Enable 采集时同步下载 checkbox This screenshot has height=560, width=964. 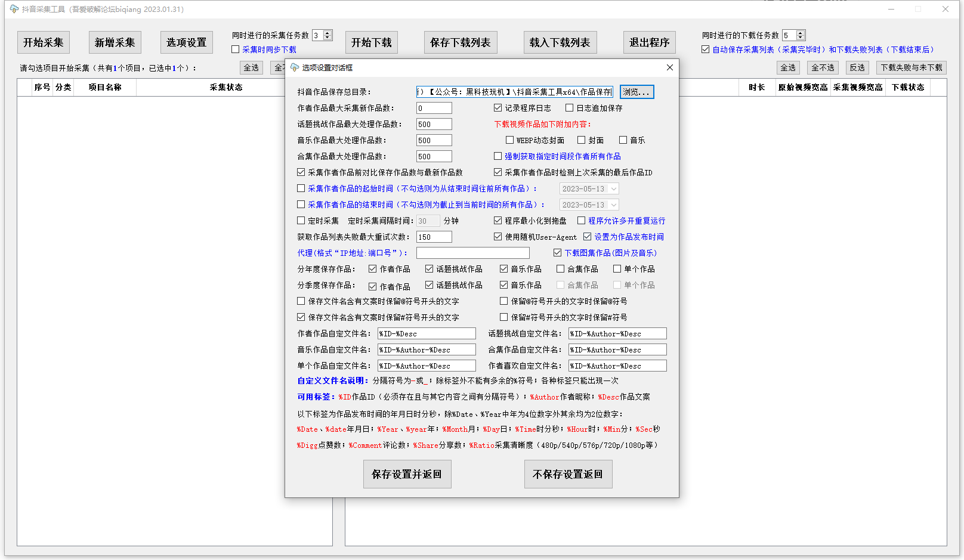click(x=236, y=49)
